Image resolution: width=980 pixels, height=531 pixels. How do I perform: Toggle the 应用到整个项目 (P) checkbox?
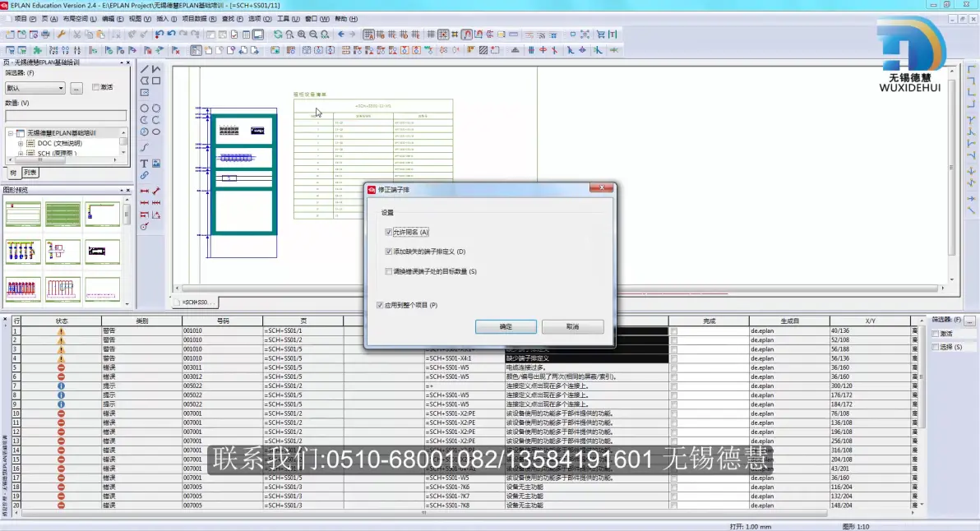click(x=380, y=306)
